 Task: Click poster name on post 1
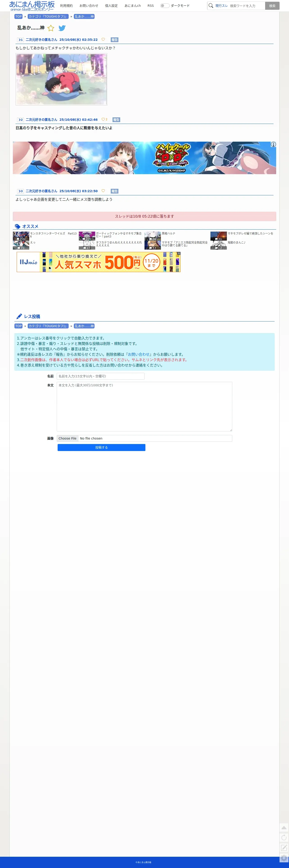(x=41, y=40)
